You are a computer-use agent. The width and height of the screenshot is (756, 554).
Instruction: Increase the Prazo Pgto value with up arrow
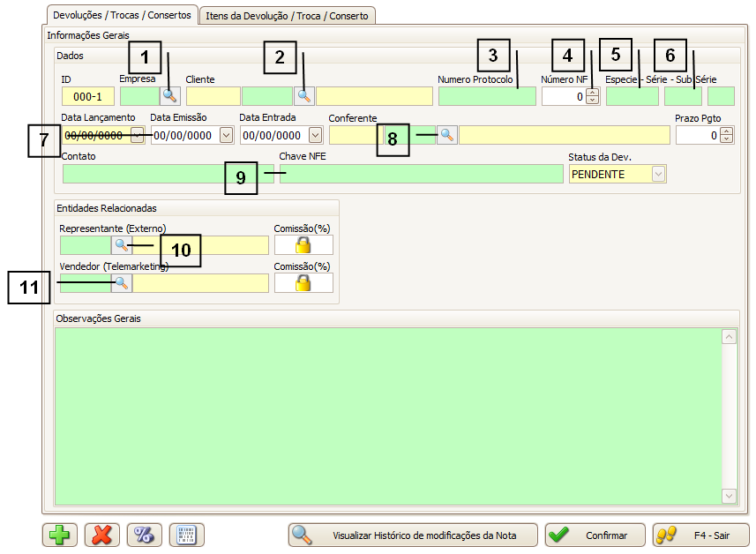click(x=726, y=131)
